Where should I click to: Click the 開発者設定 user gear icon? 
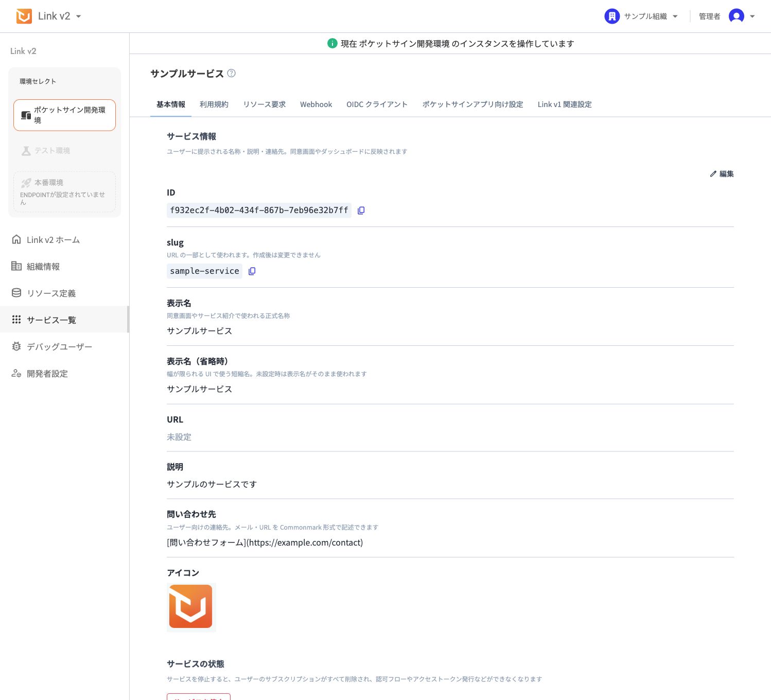[16, 373]
